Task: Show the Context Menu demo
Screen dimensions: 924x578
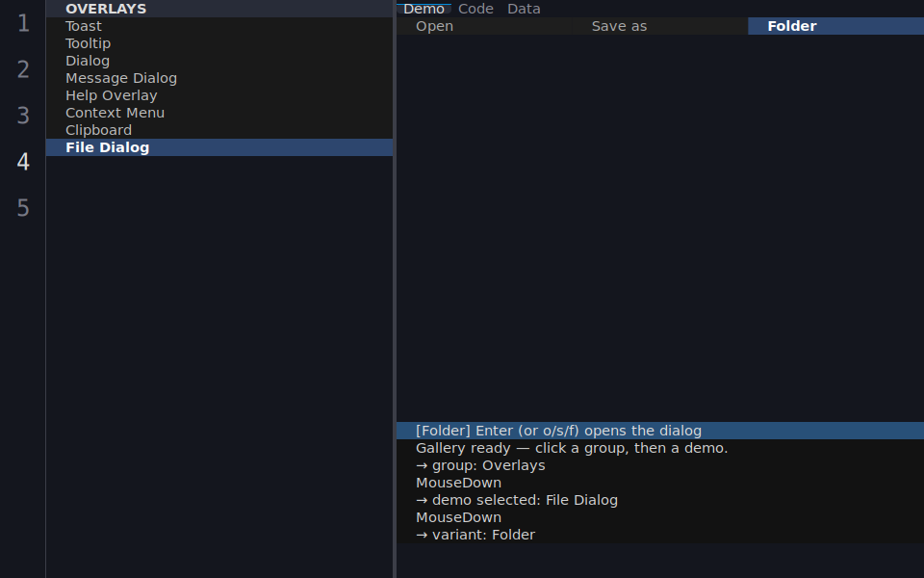Action: point(219,113)
